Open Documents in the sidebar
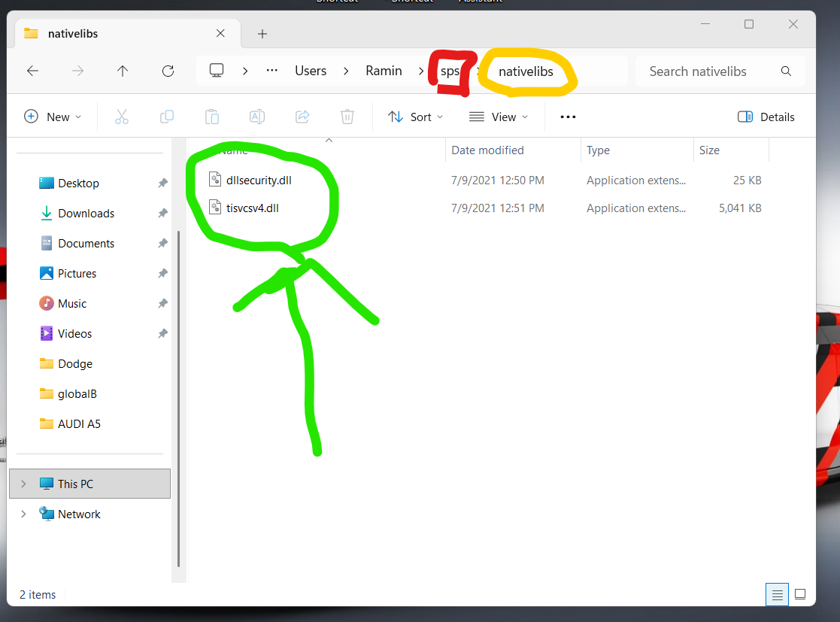Viewport: 840px width, 622px height. click(86, 243)
